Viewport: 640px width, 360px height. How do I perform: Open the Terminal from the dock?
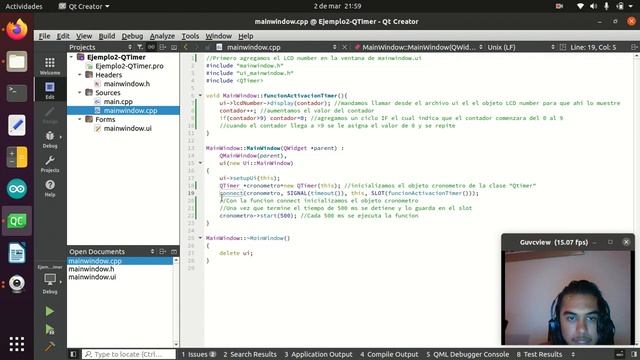tap(17, 93)
